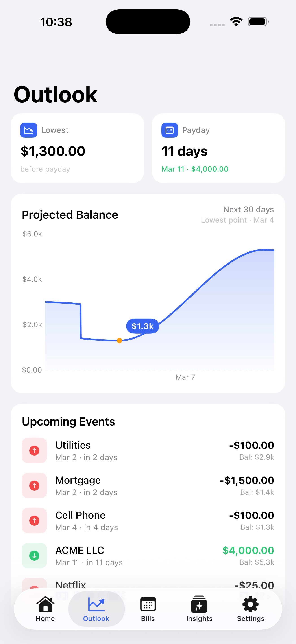This screenshot has width=296, height=644.
Task: Tap the red arrow icon beside Utilities
Action: pyautogui.click(x=35, y=450)
